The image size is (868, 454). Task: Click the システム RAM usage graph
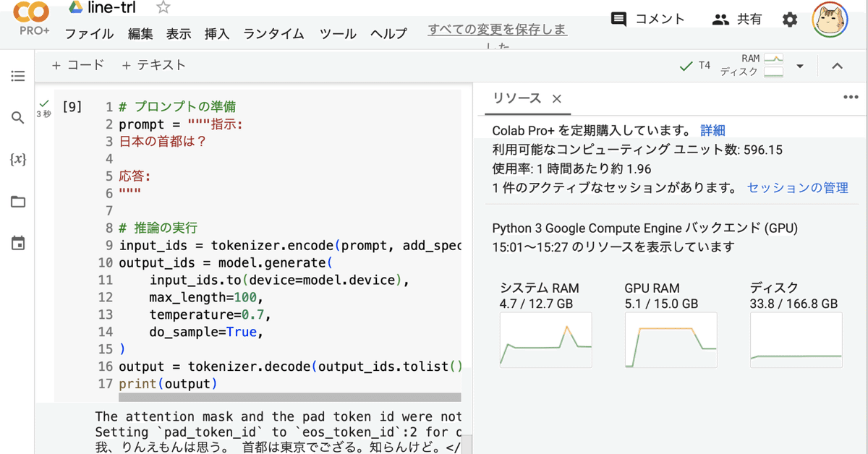click(545, 340)
